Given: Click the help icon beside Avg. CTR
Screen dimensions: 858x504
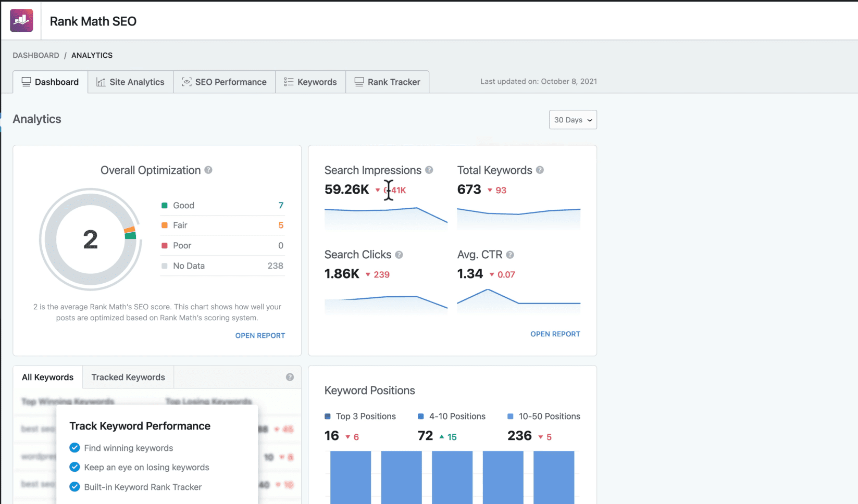Looking at the screenshot, I should (510, 255).
